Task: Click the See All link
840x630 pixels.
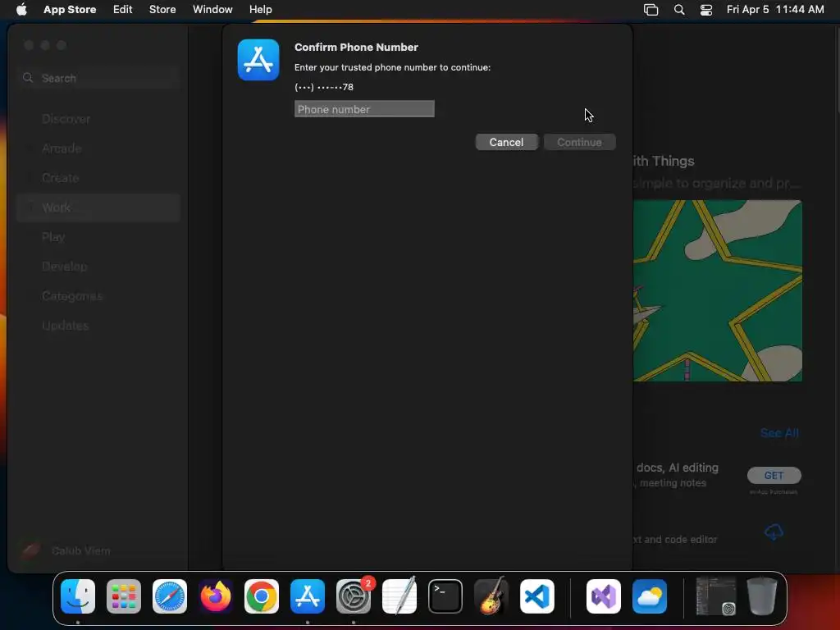Action: click(779, 433)
